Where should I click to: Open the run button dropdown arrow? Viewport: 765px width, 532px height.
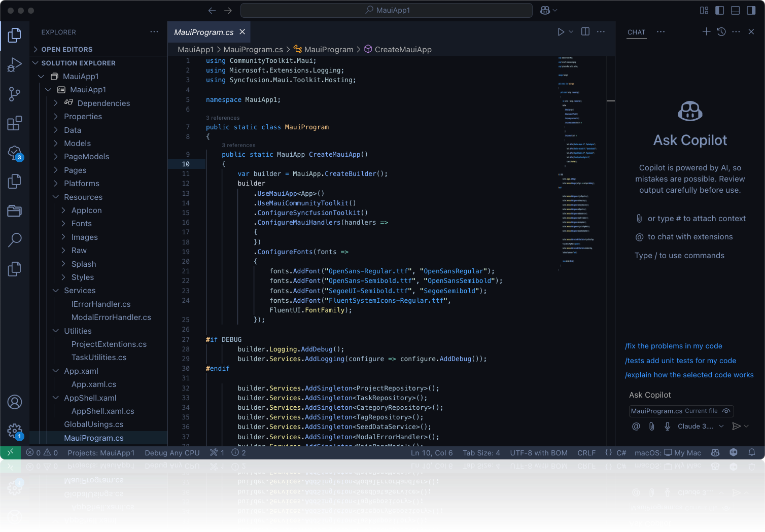tap(571, 32)
